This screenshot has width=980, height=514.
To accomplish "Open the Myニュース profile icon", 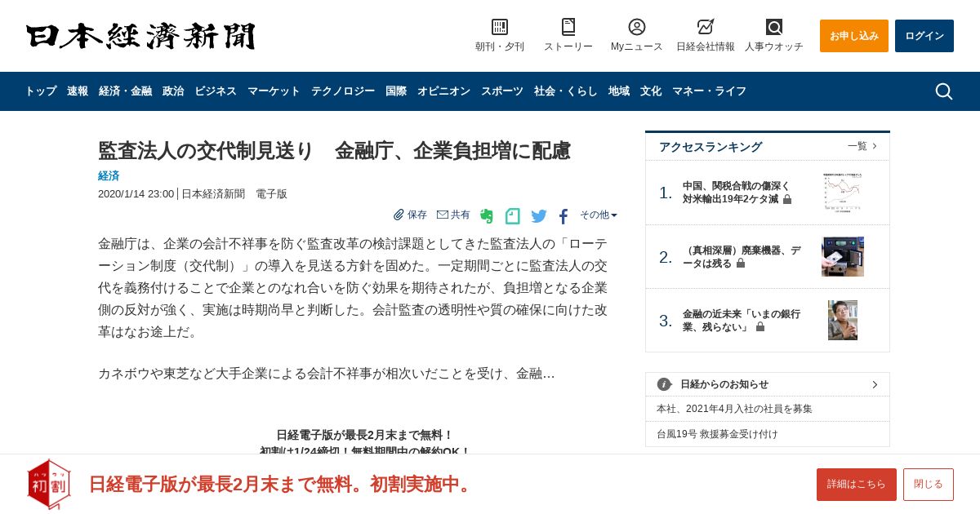I will coord(637,27).
